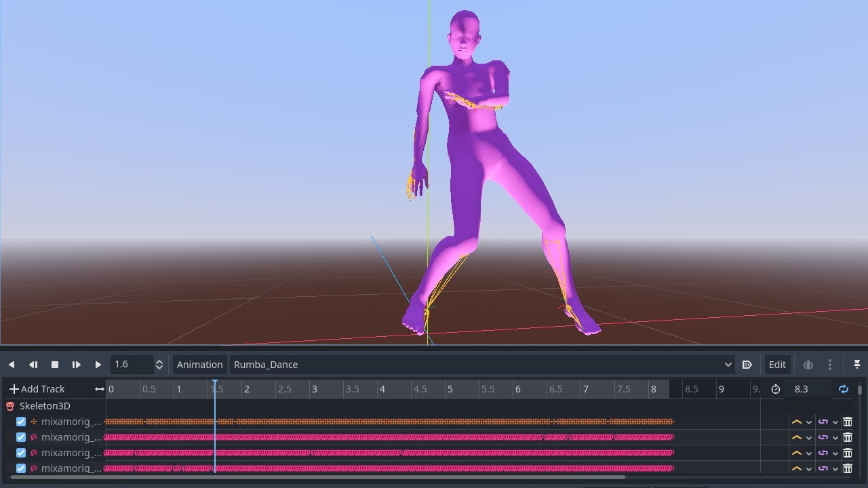Pin the animation player panel
This screenshot has height=488, width=868.
pos(857,365)
